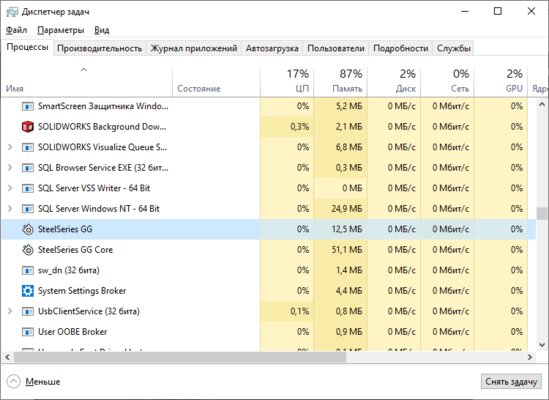
Task: Click the Снять задачу button
Action: click(511, 381)
